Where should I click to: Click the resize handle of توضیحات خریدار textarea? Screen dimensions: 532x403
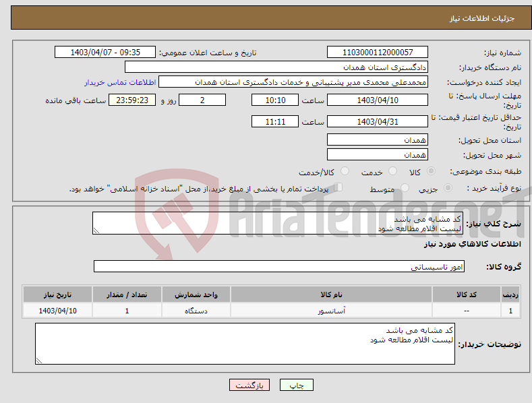(39, 361)
